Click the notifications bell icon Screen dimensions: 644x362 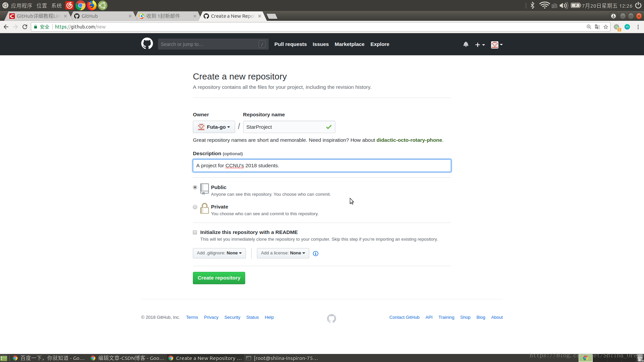point(466,44)
